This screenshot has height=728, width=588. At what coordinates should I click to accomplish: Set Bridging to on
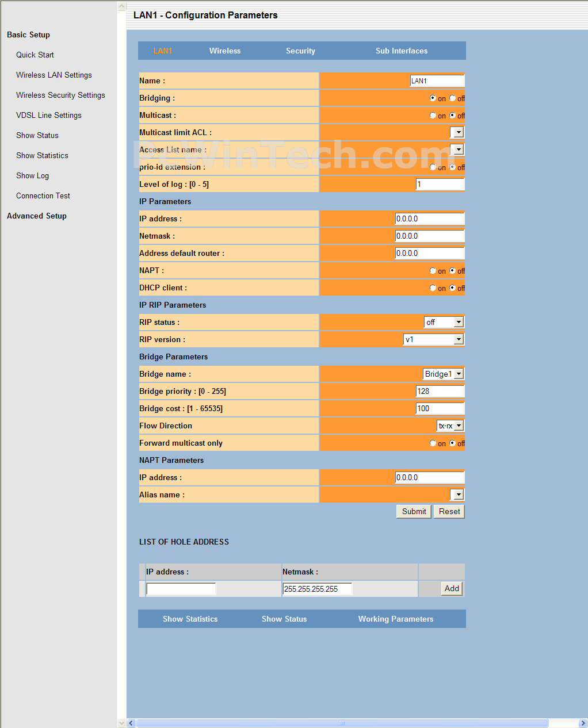[x=433, y=98]
